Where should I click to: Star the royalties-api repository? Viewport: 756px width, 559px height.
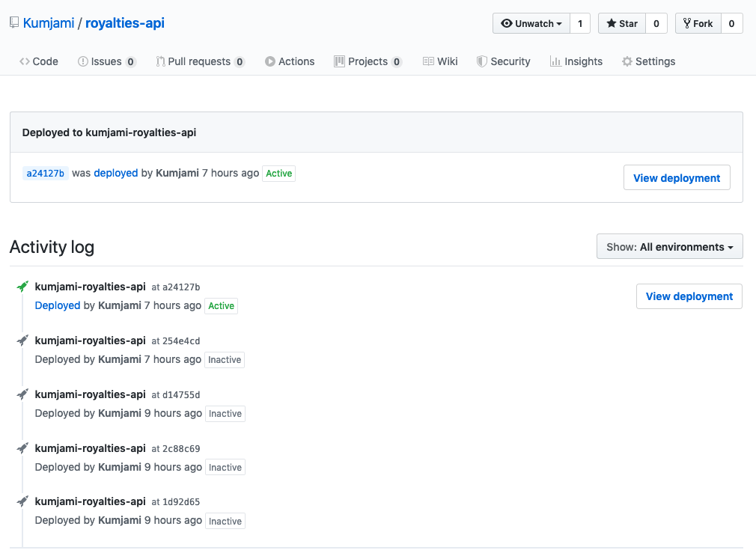pos(621,23)
